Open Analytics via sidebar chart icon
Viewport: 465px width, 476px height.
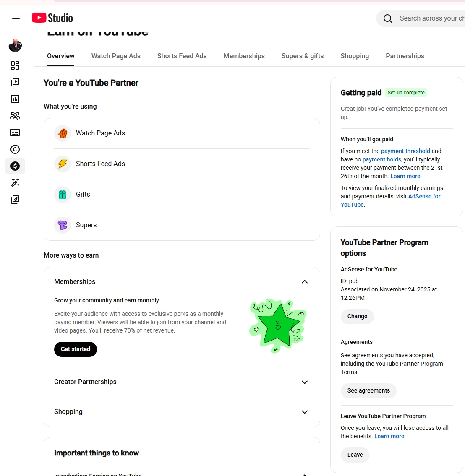coord(15,99)
